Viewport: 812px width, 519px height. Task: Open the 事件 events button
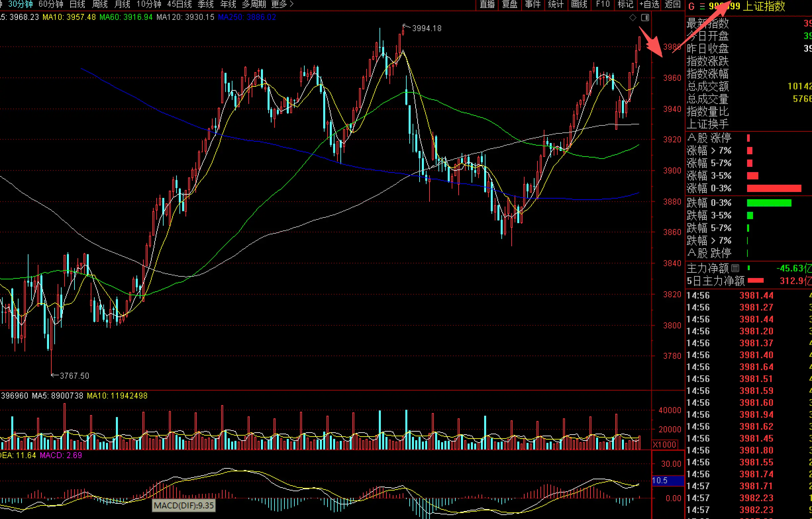533,4
